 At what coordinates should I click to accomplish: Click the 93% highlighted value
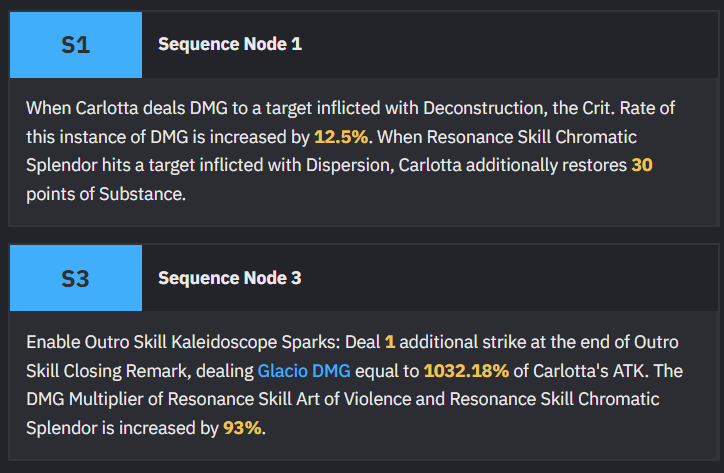242,428
